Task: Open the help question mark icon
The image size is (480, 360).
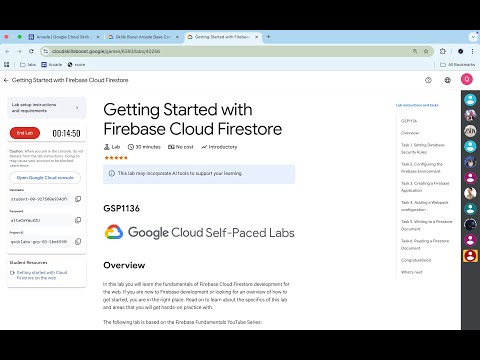Action: pyautogui.click(x=428, y=80)
